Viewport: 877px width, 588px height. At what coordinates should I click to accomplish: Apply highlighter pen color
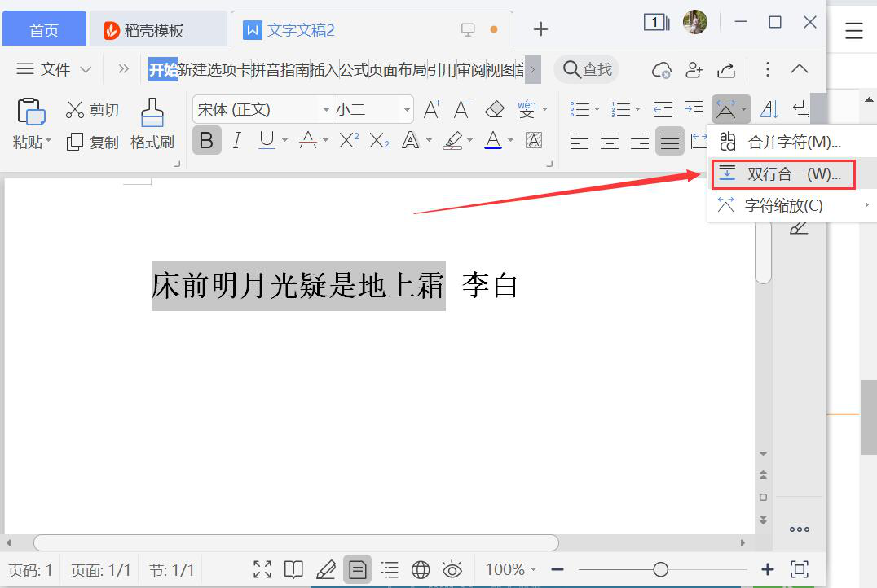click(x=452, y=140)
